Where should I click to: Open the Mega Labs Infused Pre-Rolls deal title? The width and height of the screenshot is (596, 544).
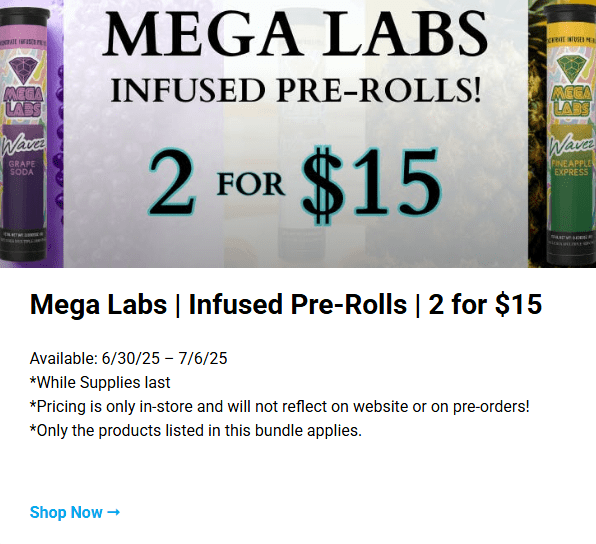[286, 305]
